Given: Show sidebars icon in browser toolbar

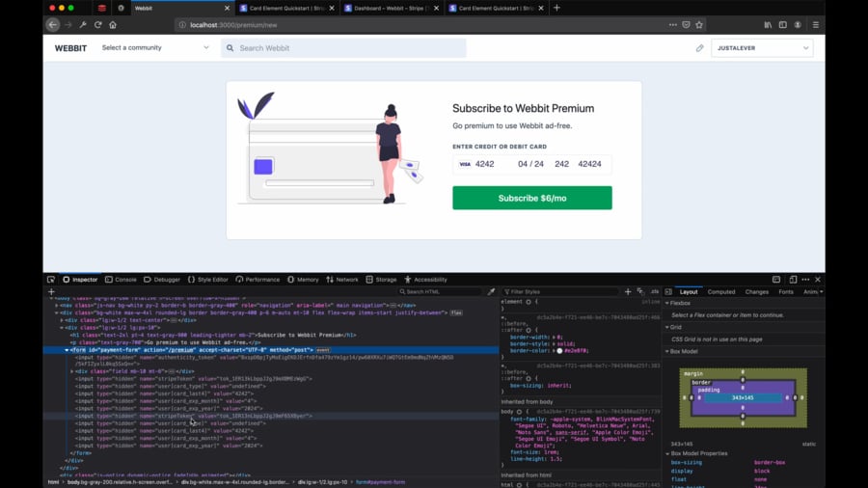Looking at the screenshot, I should tap(783, 25).
